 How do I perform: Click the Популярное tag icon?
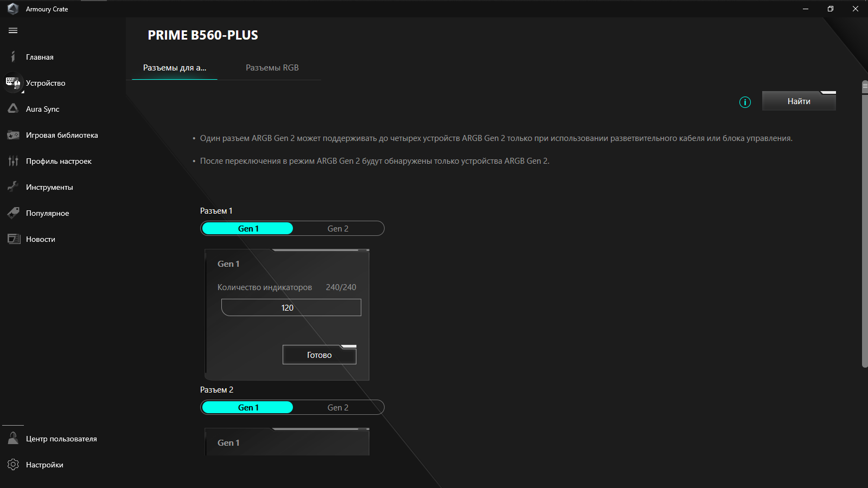coord(13,213)
